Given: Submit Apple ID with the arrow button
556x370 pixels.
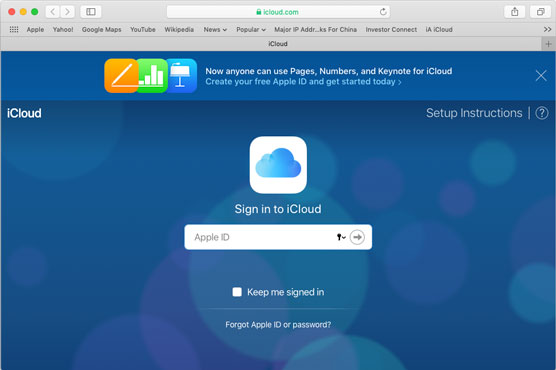Looking at the screenshot, I should 357,237.
